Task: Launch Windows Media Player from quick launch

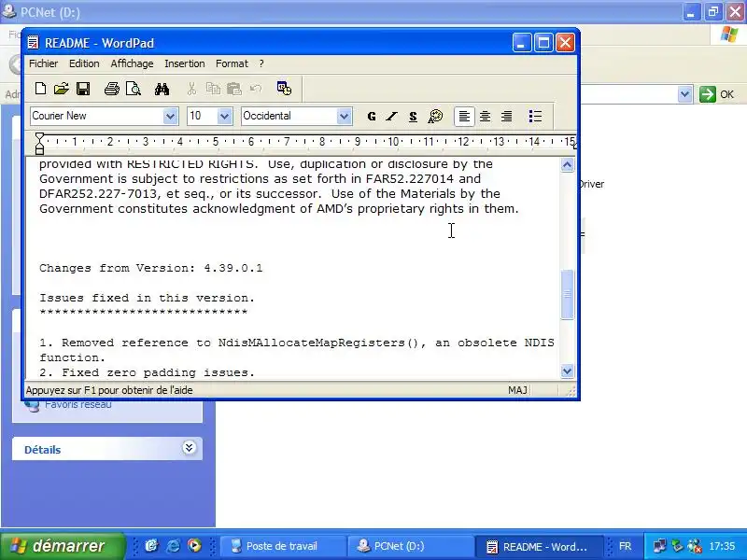Action: [194, 546]
